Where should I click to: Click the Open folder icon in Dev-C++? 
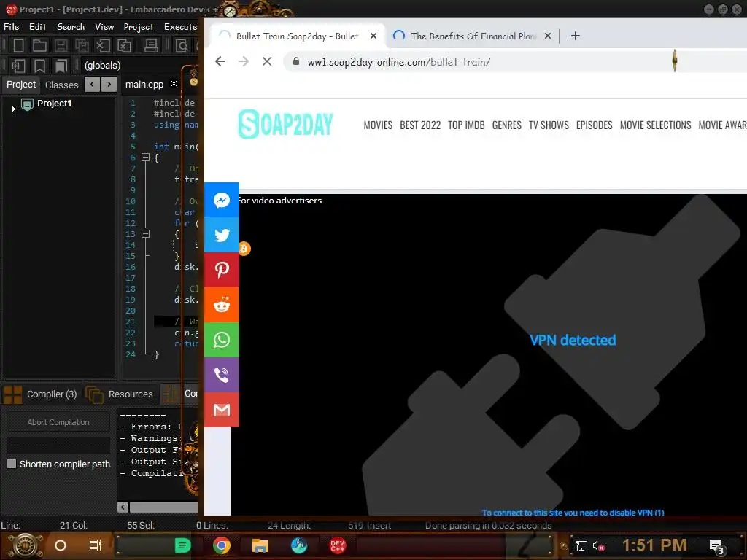click(39, 46)
